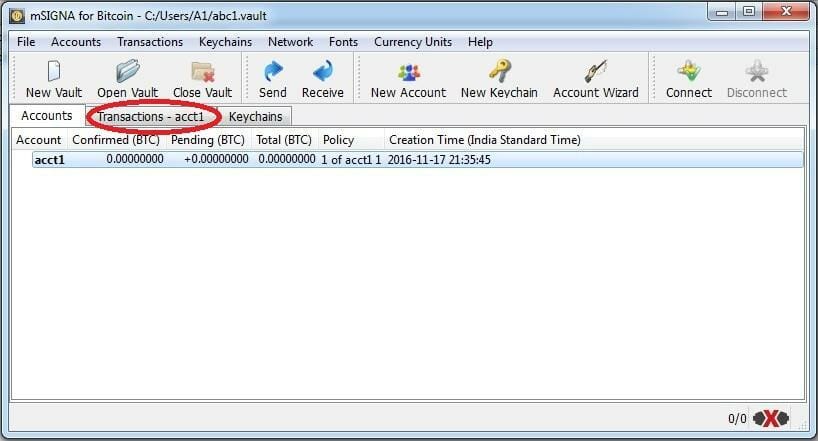Switch to the Accounts tab
The height and width of the screenshot is (441, 818).
tap(47, 116)
